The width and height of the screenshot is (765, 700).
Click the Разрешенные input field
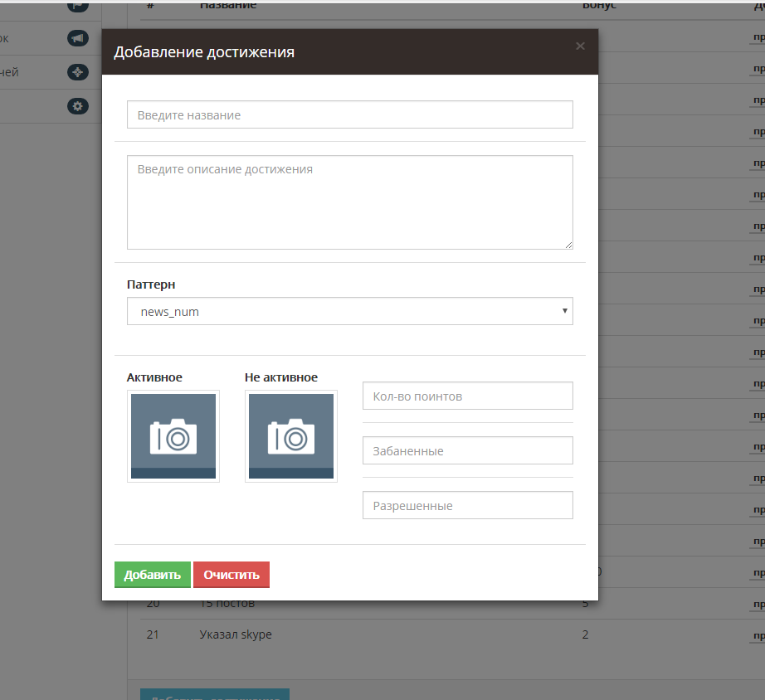coord(468,505)
